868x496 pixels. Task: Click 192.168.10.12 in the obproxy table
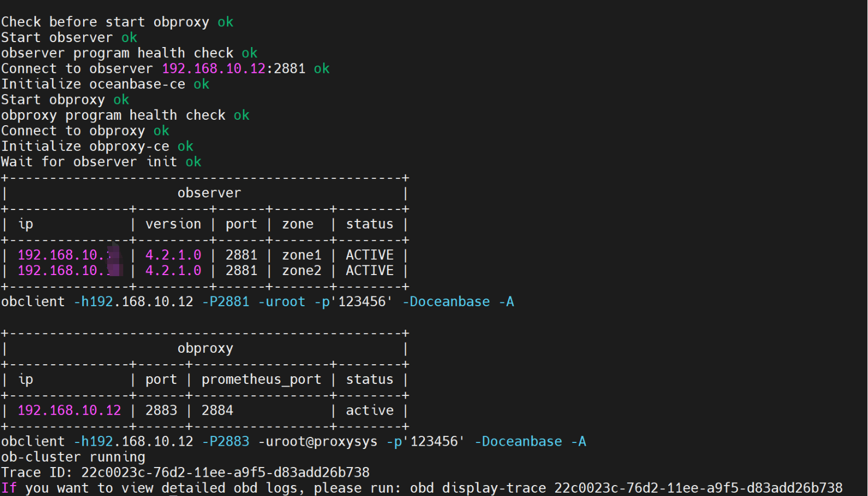(69, 411)
